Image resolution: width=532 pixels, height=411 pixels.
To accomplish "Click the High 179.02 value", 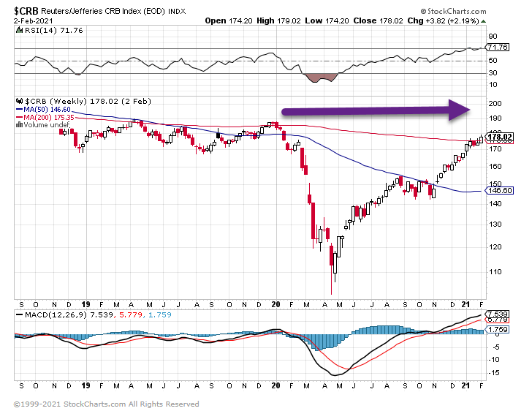I will click(278, 20).
